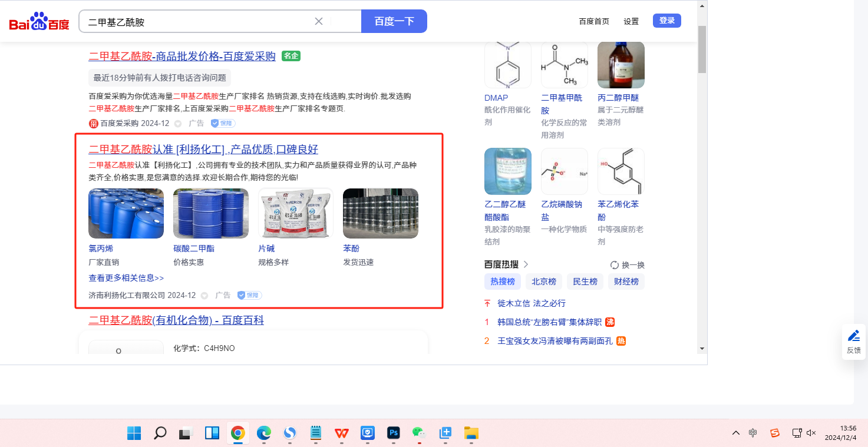Viewport: 868px width, 447px height.
Task: Click 查看更多相关信息>> link
Action: 126,278
